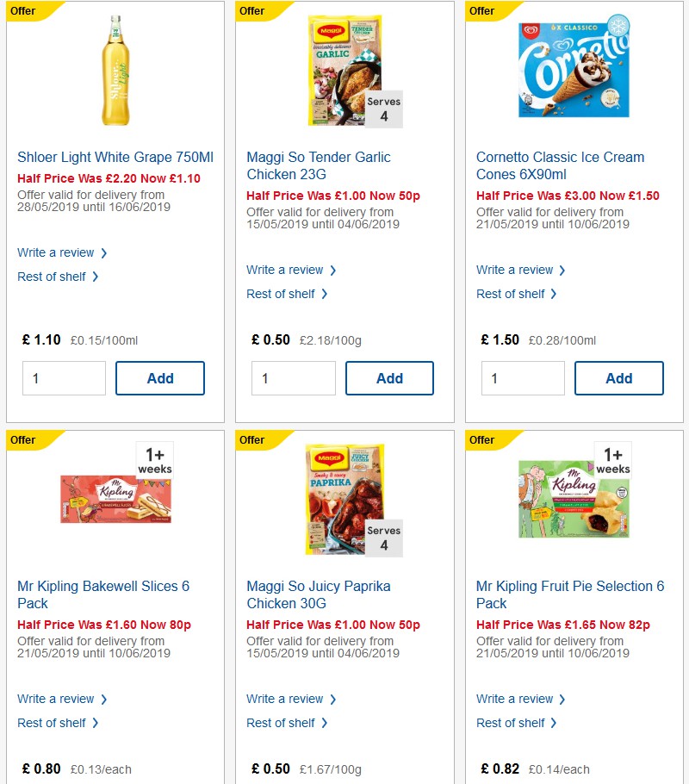This screenshot has height=784, width=689.
Task: Open Shloer Light White Grape product page
Action: (x=115, y=158)
